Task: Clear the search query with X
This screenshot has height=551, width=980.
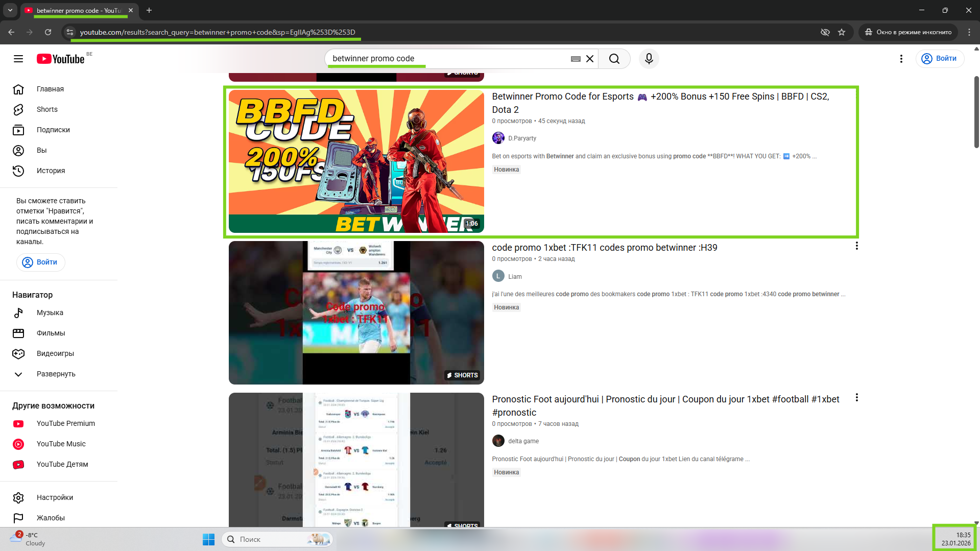Action: point(590,59)
